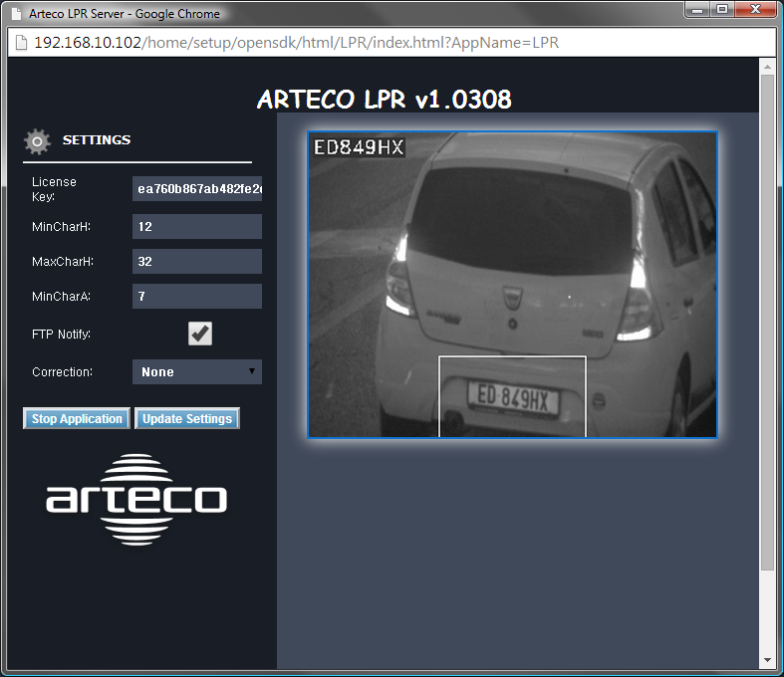Click the URL in the address bar

pos(296,43)
